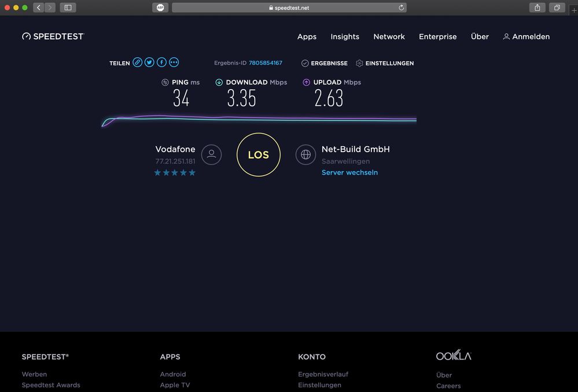Click the Saarwellingen location text
Screen dimensions: 578x392
(345, 161)
